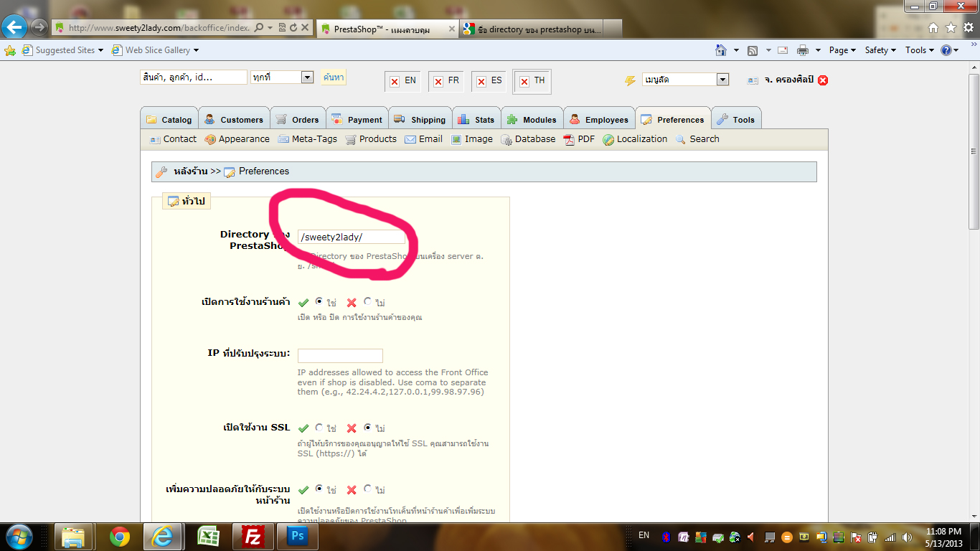The height and width of the screenshot is (551, 980).
Task: Click the address bar refresh icon
Action: point(293,28)
